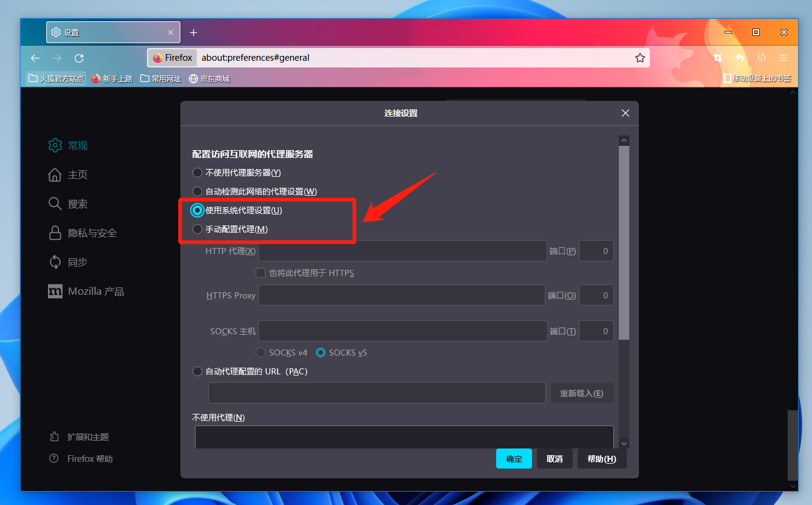Open Firefox 帮助 link
The width and height of the screenshot is (812, 505).
pyautogui.click(x=81, y=459)
